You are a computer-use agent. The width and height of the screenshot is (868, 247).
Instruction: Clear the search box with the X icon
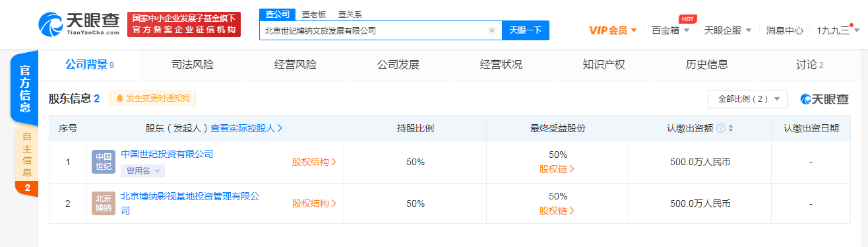coord(491,30)
